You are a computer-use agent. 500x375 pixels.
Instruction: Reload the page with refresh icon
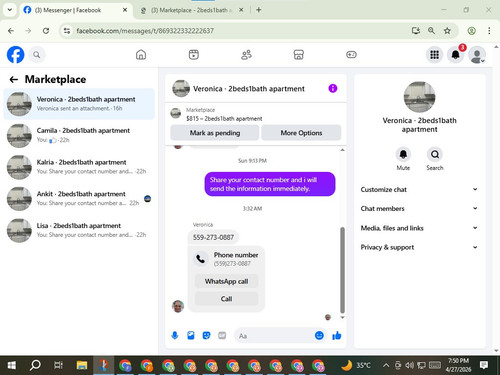(46, 31)
